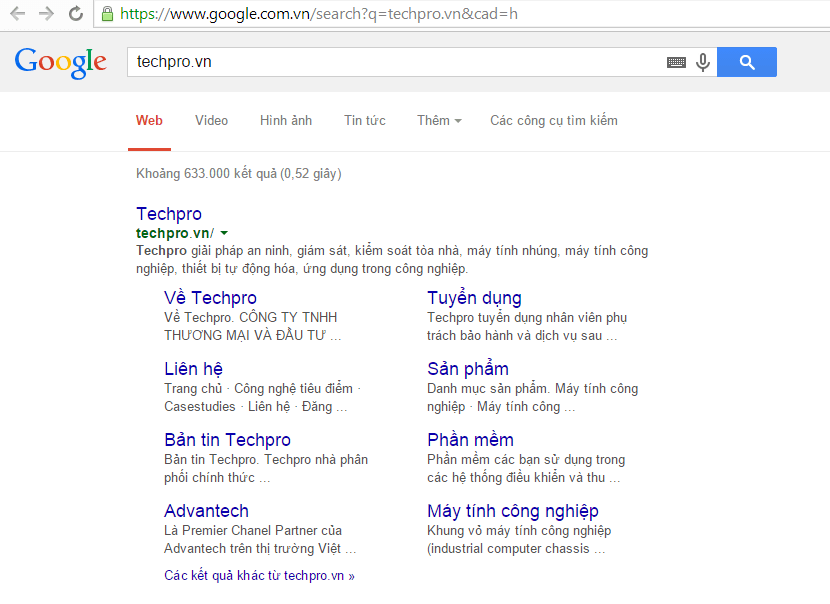Open the Liên hệ sitelink
830x604 pixels.
point(193,369)
